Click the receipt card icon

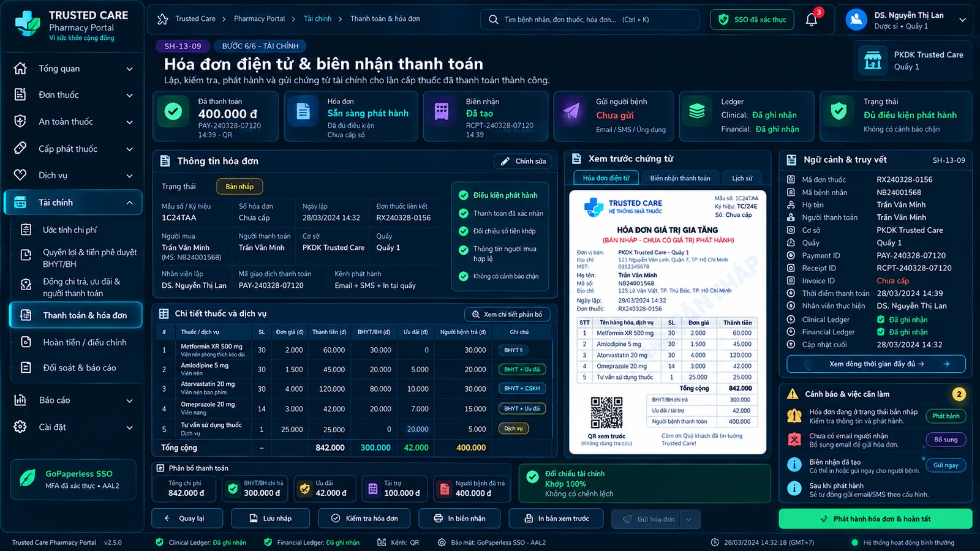[x=442, y=111]
